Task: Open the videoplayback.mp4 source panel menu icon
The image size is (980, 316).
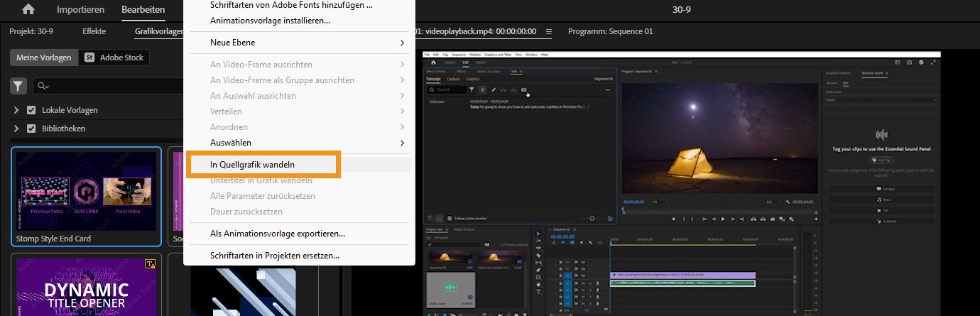Action: pos(550,31)
